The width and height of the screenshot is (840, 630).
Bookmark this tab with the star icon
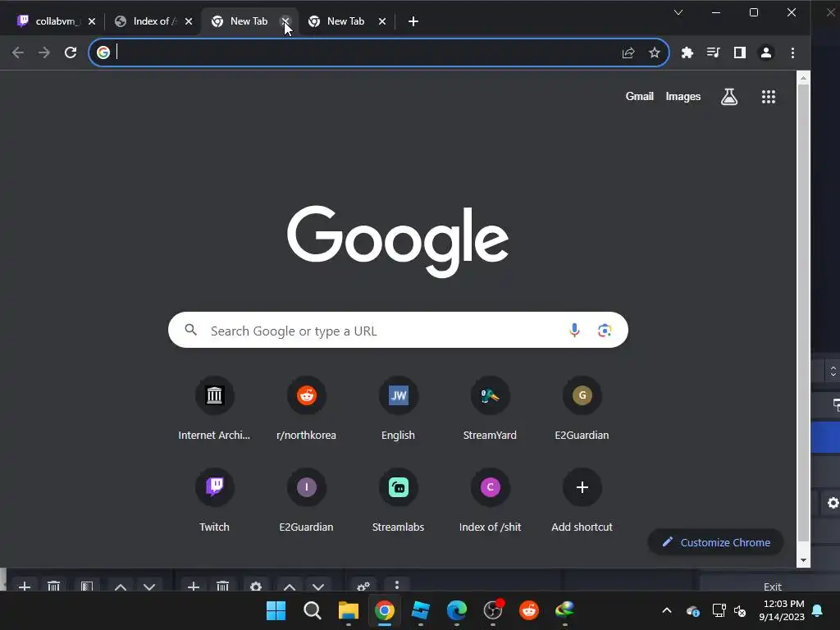point(654,52)
